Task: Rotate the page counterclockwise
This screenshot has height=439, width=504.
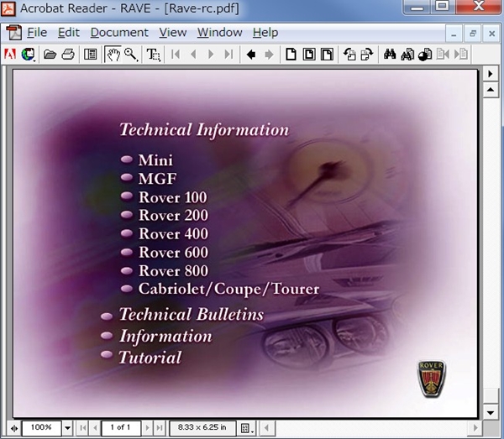Action: [349, 54]
